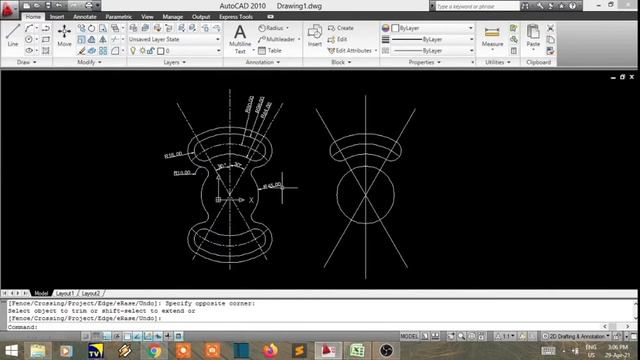640x360 pixels.
Task: Open Firefox from the taskbar
Action: [x=270, y=351]
